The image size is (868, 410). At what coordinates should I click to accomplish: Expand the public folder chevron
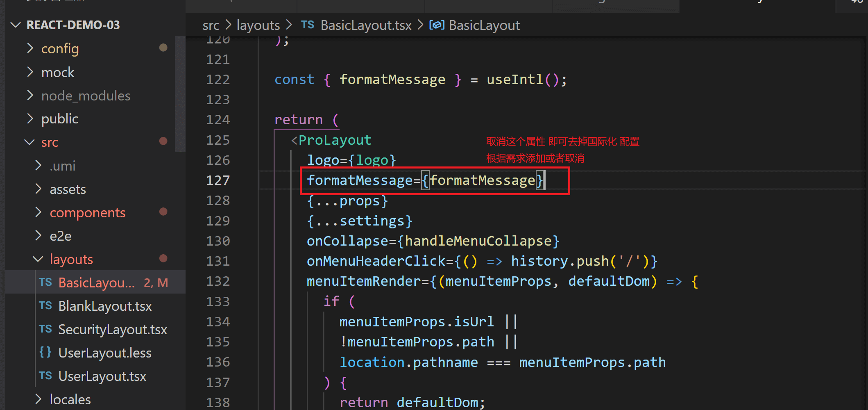[x=30, y=119]
